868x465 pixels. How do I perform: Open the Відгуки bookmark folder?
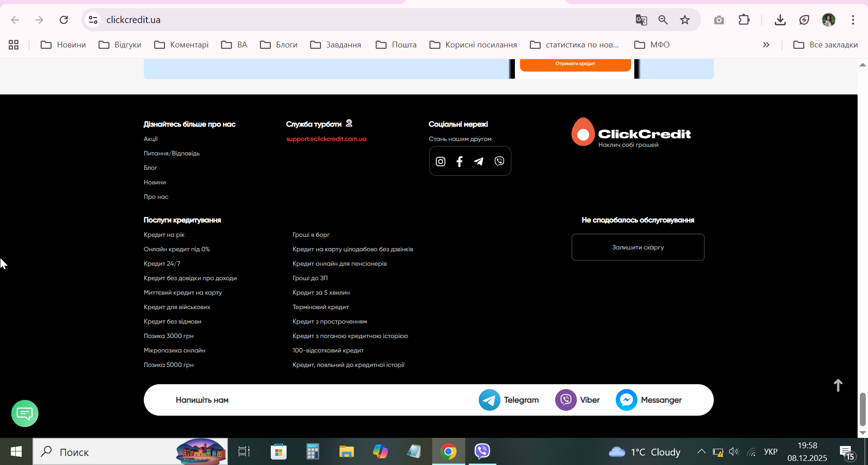point(120,45)
